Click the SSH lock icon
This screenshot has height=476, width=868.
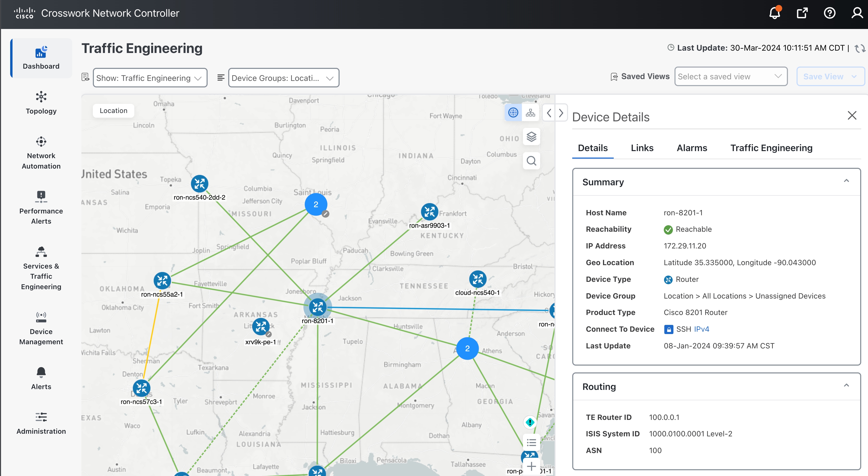(668, 329)
